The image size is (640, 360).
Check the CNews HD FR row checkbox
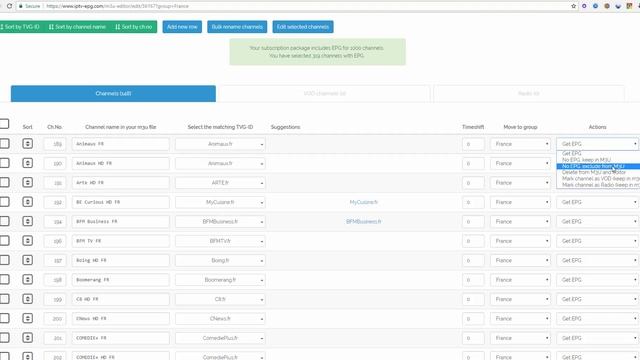tap(4, 318)
